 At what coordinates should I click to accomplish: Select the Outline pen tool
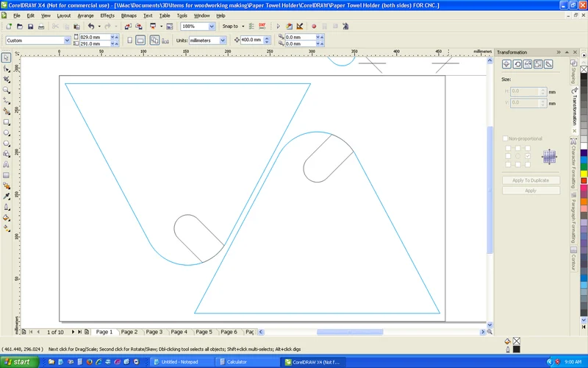point(7,207)
